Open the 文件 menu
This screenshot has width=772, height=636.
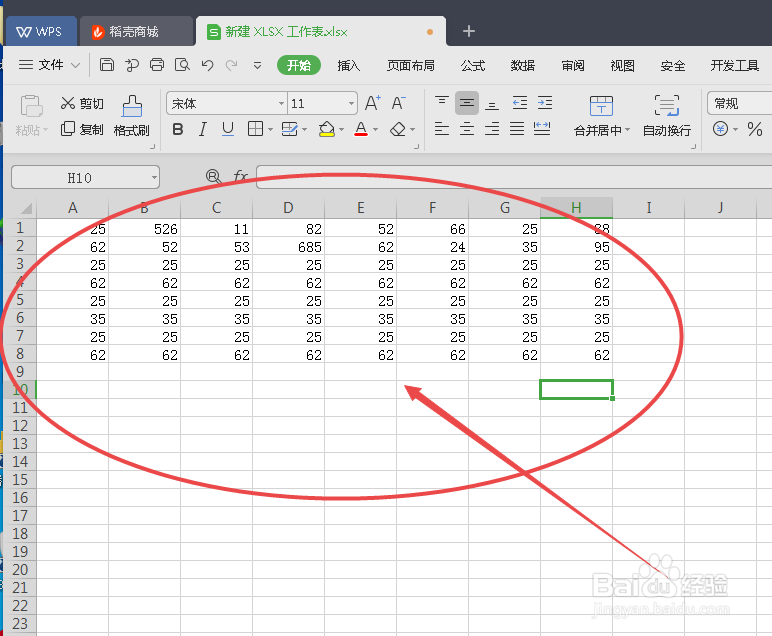(x=49, y=65)
